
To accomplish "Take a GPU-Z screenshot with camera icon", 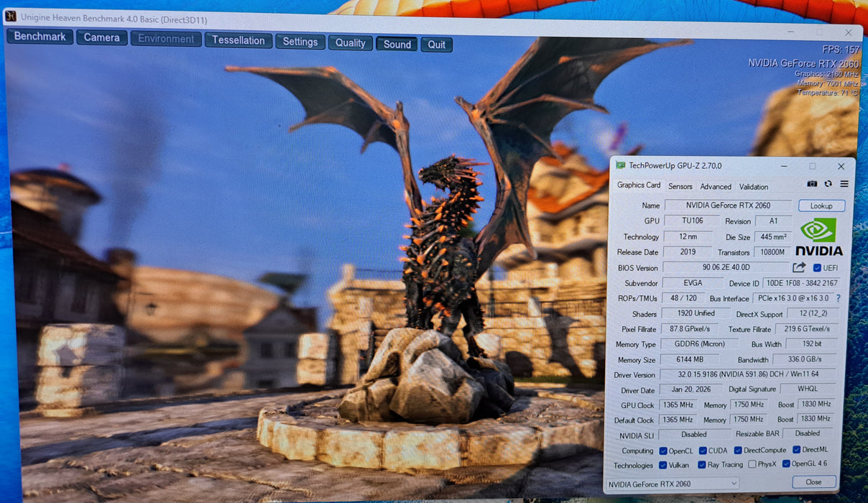I will tap(812, 184).
